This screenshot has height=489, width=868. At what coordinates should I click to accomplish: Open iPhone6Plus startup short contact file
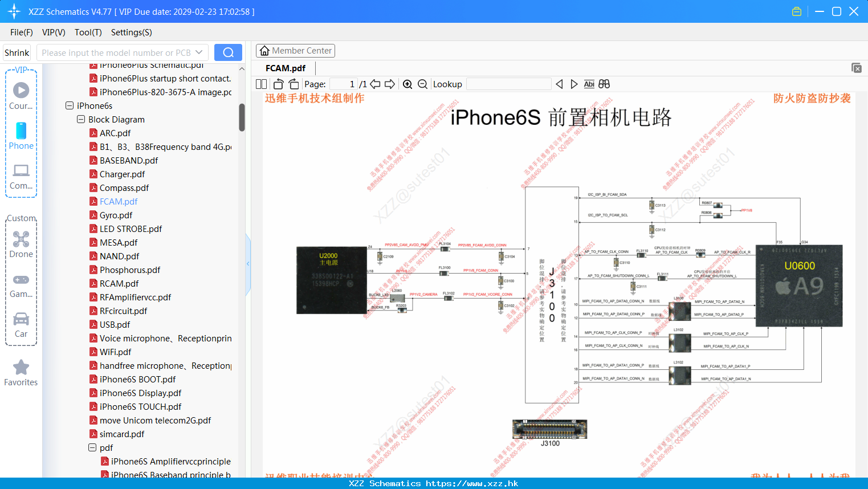pyautogui.click(x=165, y=78)
